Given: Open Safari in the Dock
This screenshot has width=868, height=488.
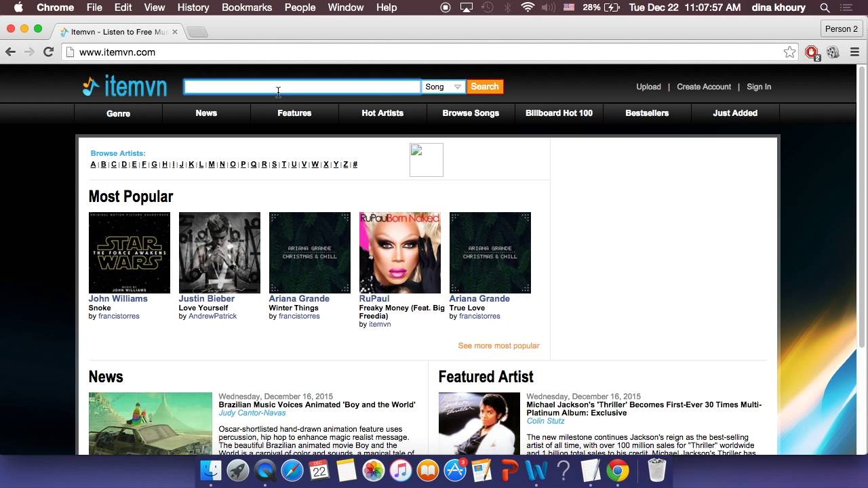Looking at the screenshot, I should (x=292, y=470).
